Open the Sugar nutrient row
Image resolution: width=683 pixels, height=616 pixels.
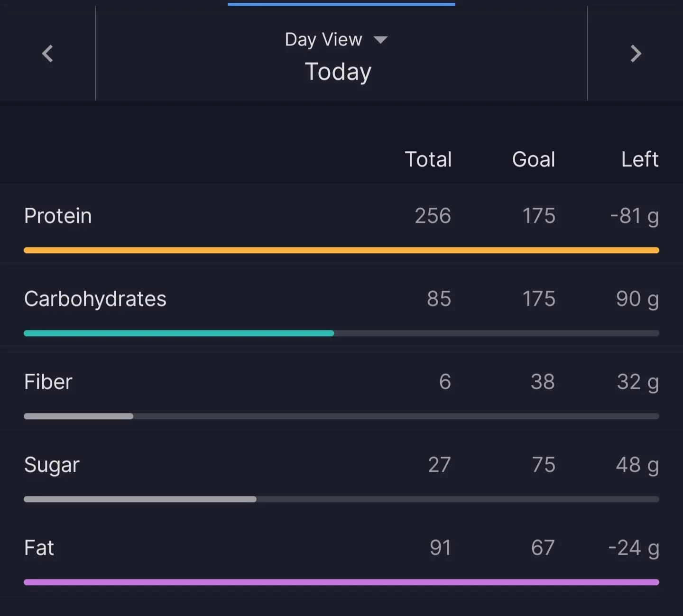(341, 474)
